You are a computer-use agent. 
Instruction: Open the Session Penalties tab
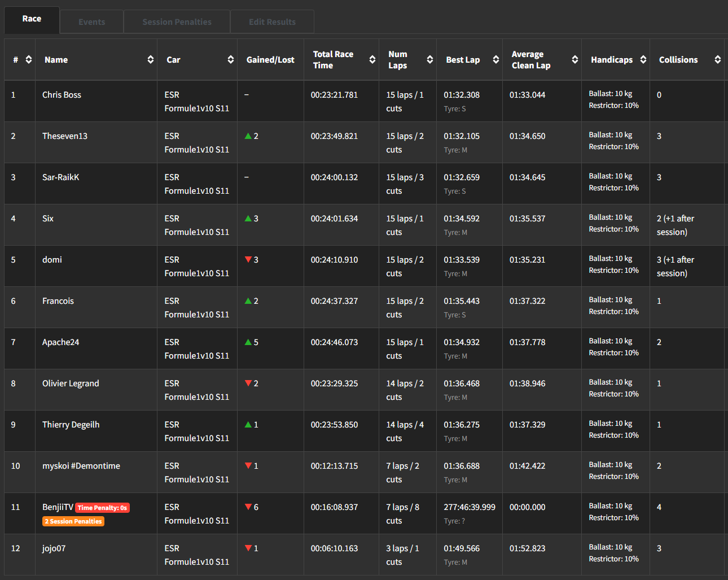coord(177,22)
